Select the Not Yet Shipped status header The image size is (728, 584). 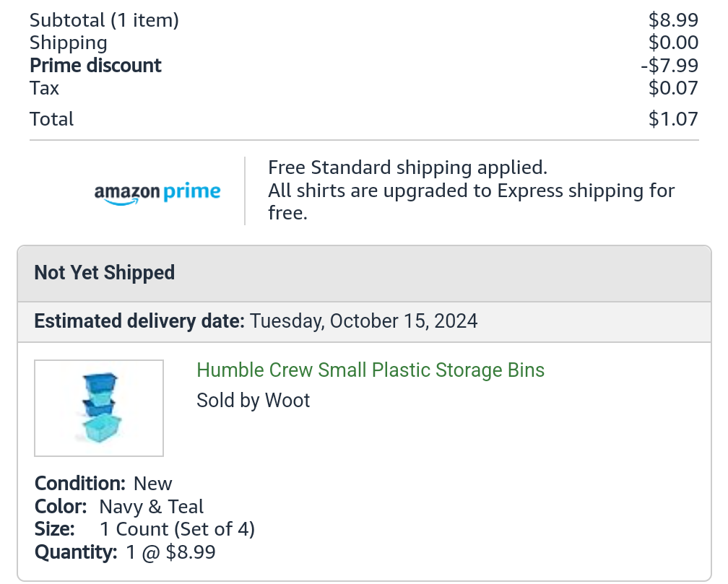click(x=105, y=273)
